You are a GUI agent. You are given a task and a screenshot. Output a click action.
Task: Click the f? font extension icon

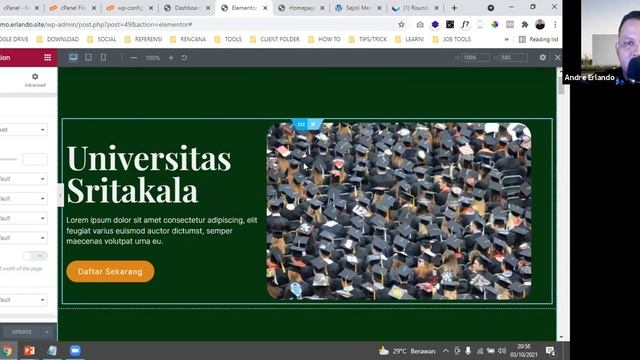point(465,24)
